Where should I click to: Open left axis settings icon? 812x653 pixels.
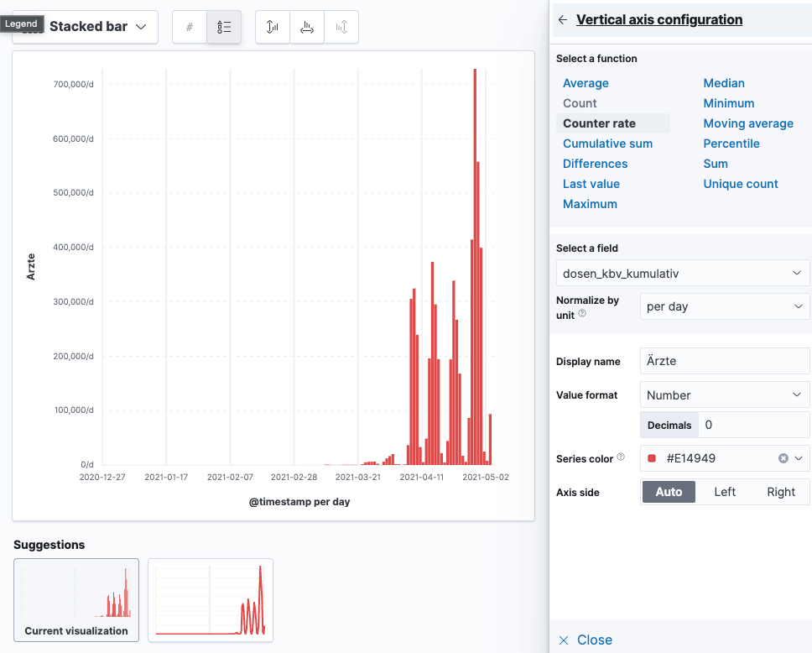(x=273, y=27)
